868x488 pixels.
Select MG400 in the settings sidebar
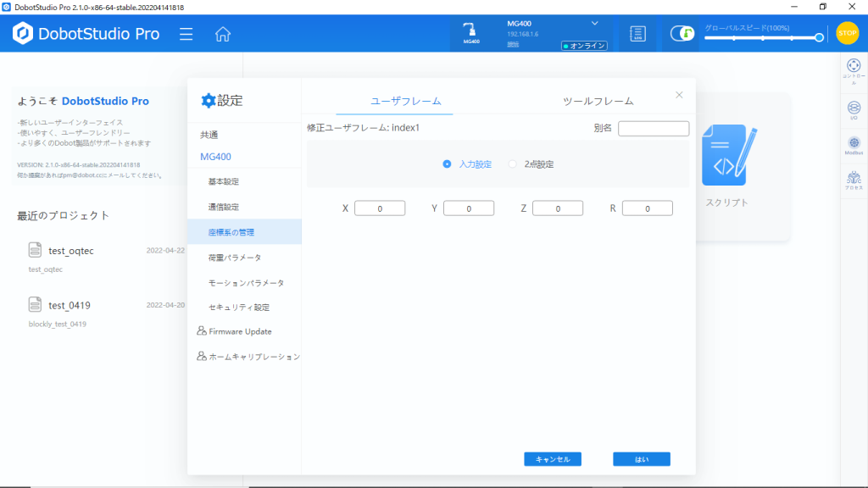(x=216, y=157)
